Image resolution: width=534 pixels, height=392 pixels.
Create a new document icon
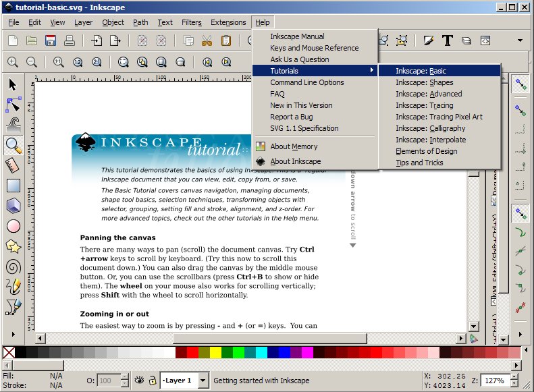(x=13, y=40)
